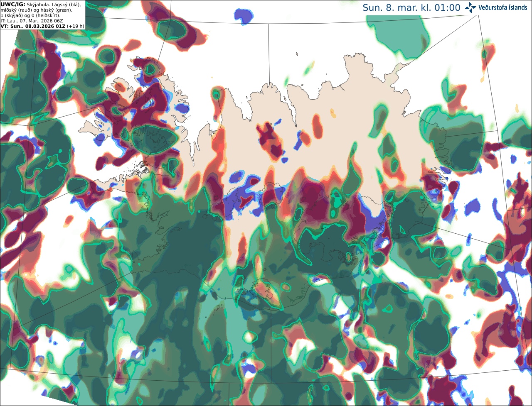Click the 'IT: Lau.. 07. Mar.. 2026 06Z' line

[32, 20]
